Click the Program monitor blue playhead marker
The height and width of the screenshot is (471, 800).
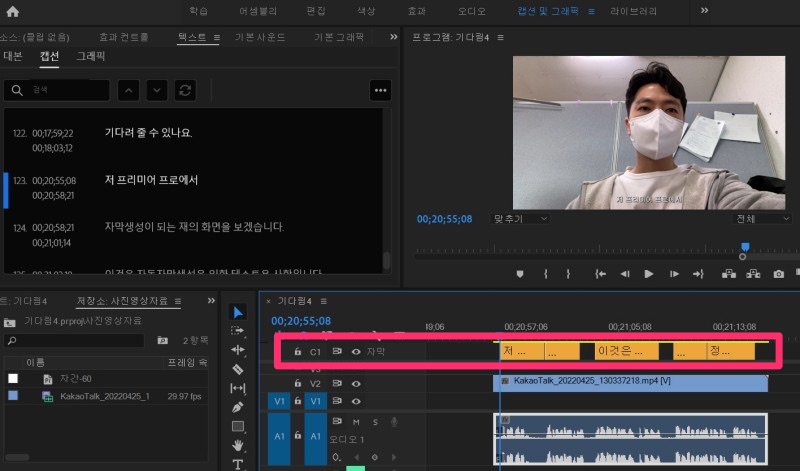(745, 247)
